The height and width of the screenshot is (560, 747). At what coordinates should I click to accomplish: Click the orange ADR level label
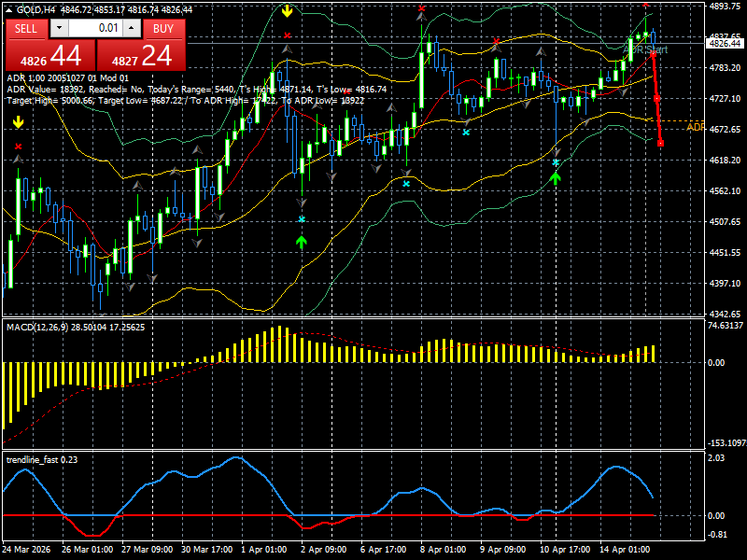click(695, 127)
